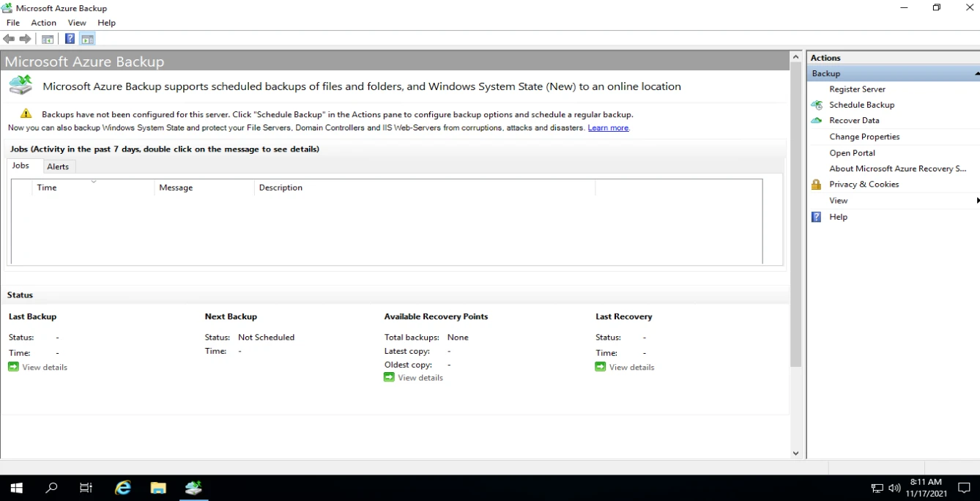Click the forward navigation arrow
Screen dimensions: 980x501
pyautogui.click(x=26, y=39)
